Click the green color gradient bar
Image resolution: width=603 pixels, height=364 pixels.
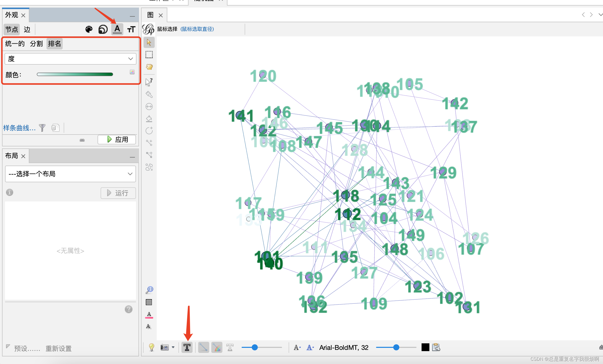[75, 74]
